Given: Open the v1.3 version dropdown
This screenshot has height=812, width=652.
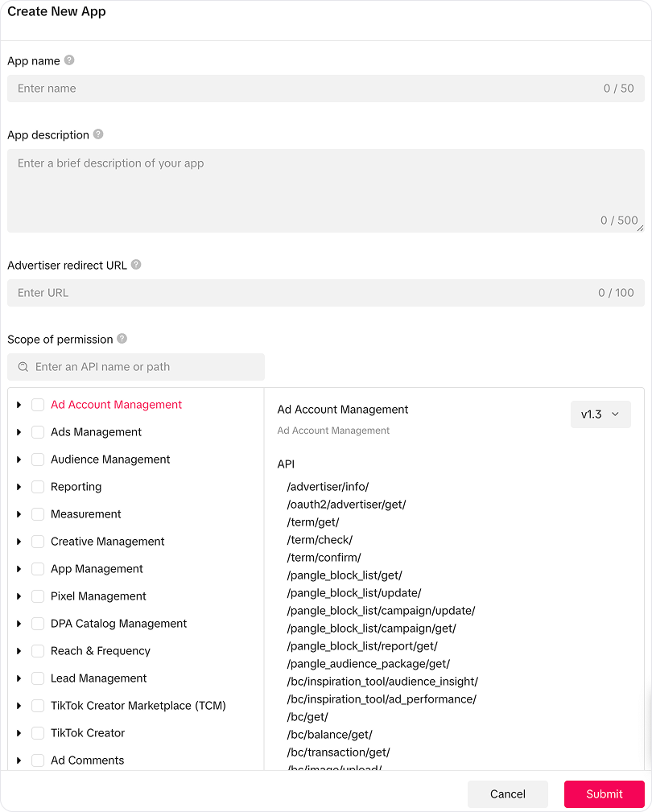Looking at the screenshot, I should coord(600,414).
